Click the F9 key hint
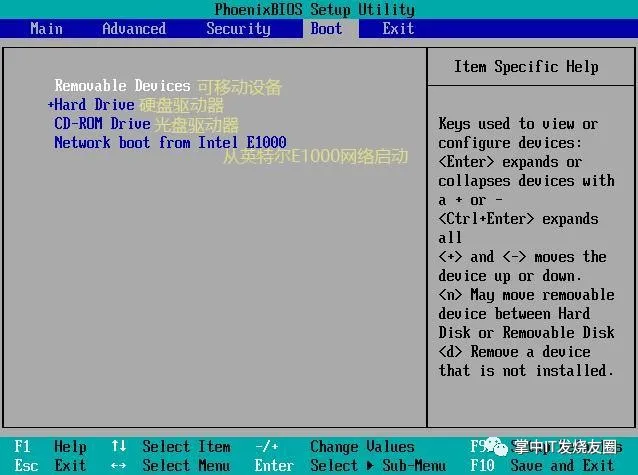The width and height of the screenshot is (638, 475). (480, 447)
